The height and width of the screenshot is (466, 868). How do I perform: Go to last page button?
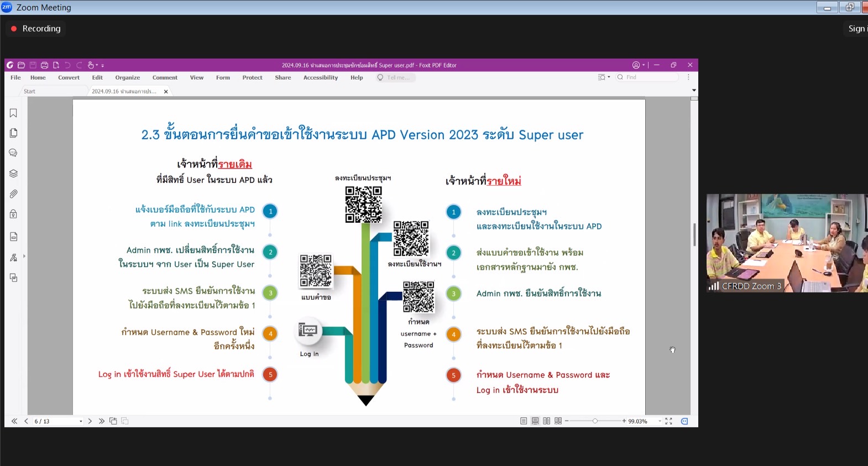click(102, 421)
